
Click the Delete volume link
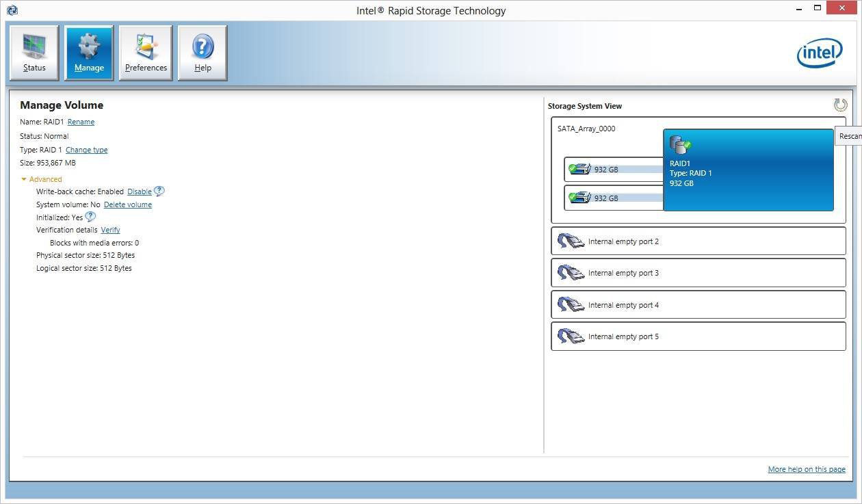tap(128, 204)
